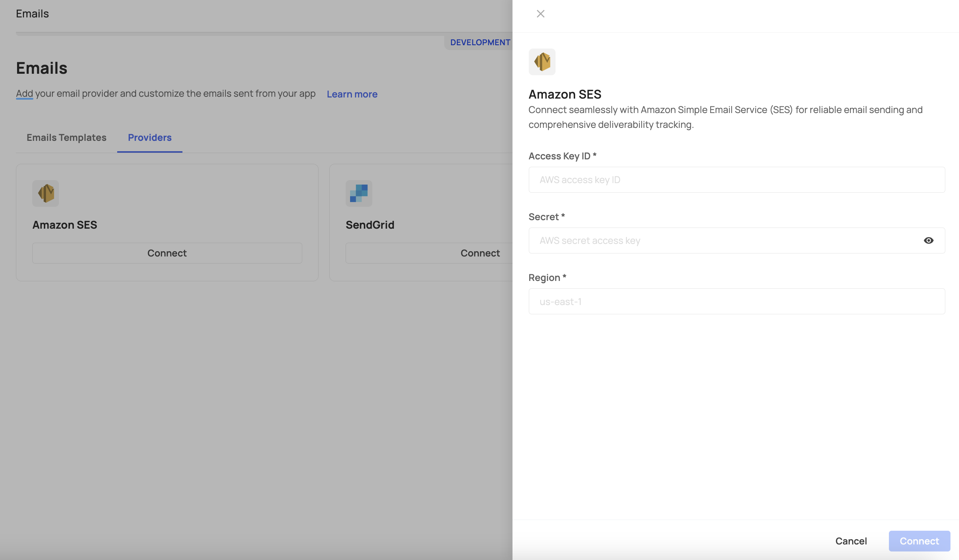Click the Amazon SES heading in side panel
Screen dimensions: 959x560
[565, 94]
